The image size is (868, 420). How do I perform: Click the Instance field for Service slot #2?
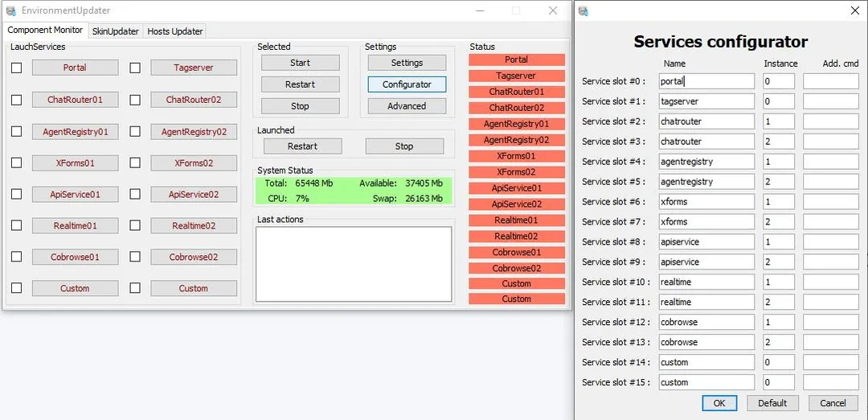779,121
